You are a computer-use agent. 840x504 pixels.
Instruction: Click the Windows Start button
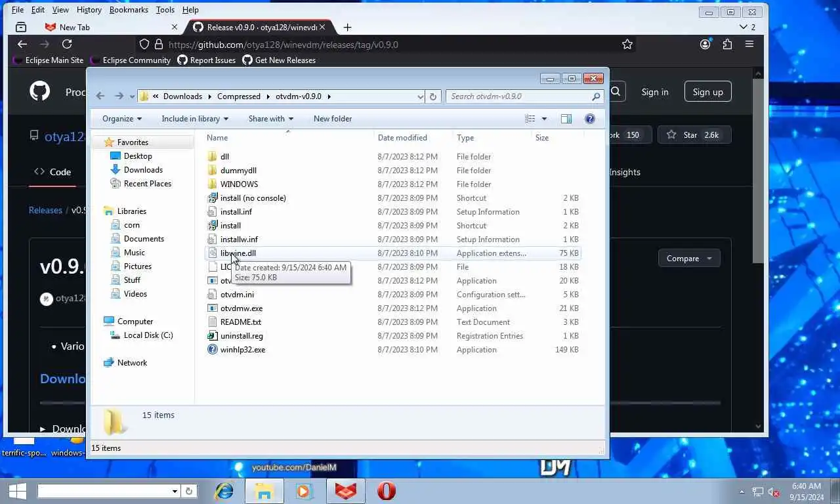[x=17, y=491]
